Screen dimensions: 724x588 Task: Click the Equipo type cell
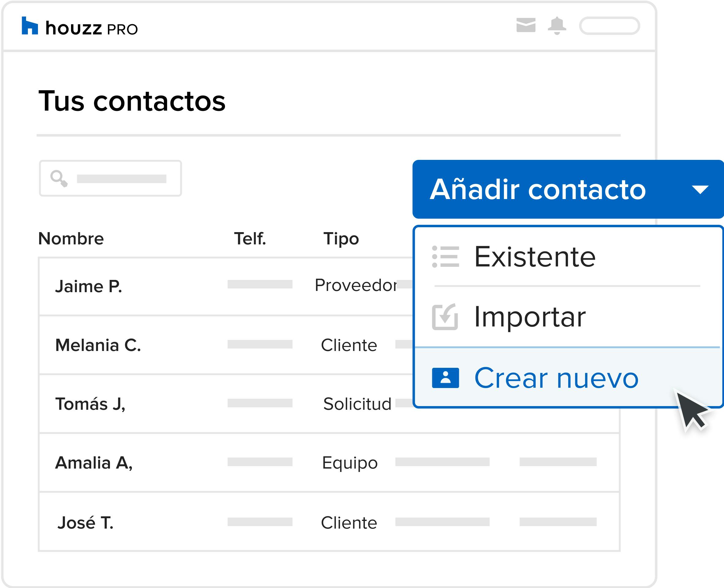pos(350,463)
